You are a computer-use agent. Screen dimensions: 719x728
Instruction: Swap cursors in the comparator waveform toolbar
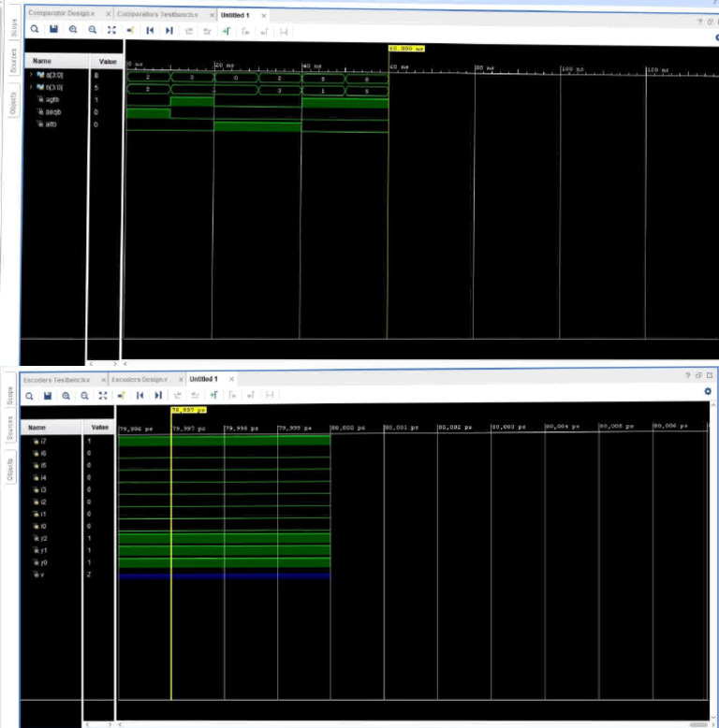point(284,32)
